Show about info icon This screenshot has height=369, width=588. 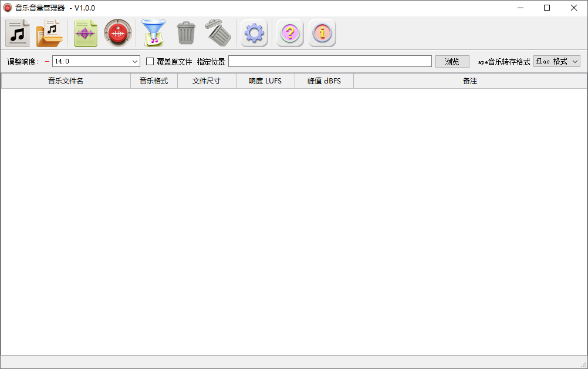[x=322, y=33]
